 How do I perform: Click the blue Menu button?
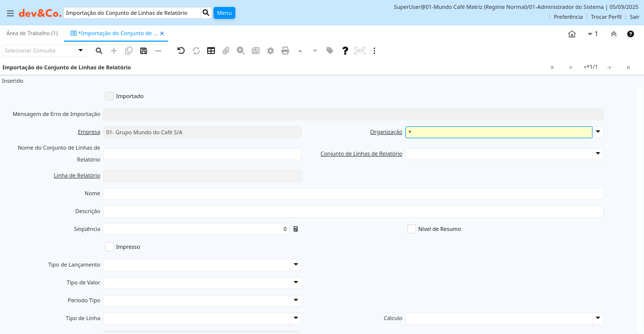pyautogui.click(x=224, y=13)
